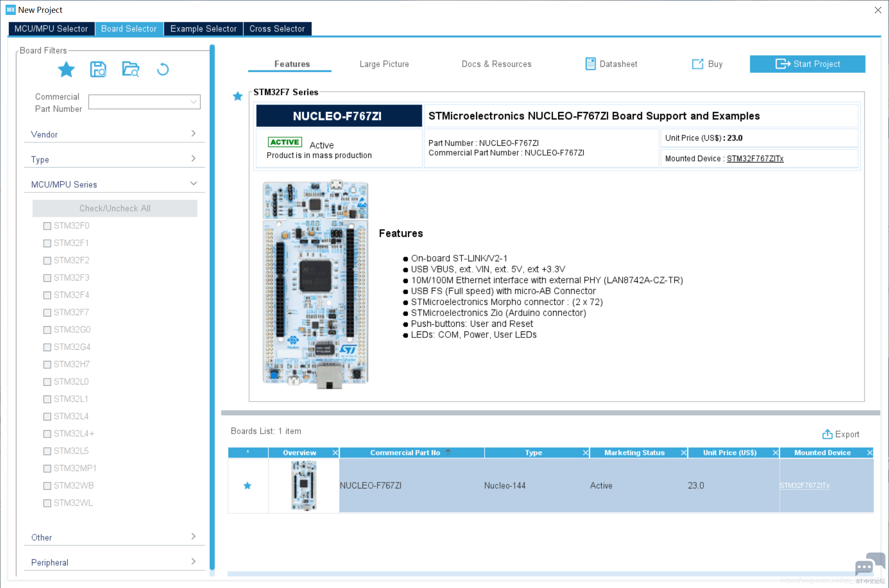Remove the Mounted Device column

(x=869, y=452)
